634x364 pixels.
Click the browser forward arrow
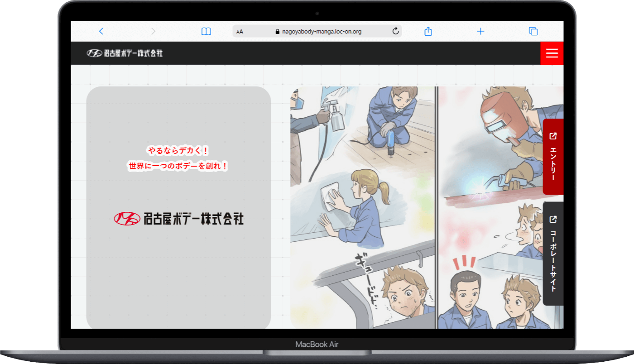point(153,31)
